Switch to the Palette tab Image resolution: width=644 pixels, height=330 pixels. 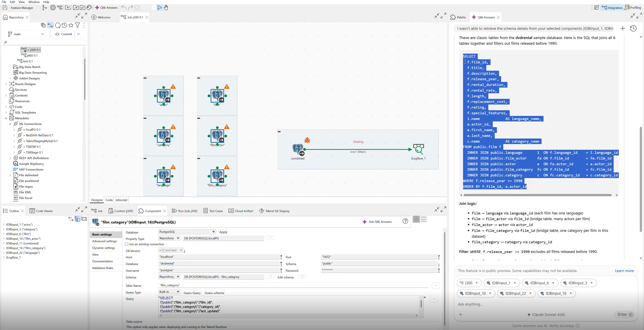coord(458,17)
